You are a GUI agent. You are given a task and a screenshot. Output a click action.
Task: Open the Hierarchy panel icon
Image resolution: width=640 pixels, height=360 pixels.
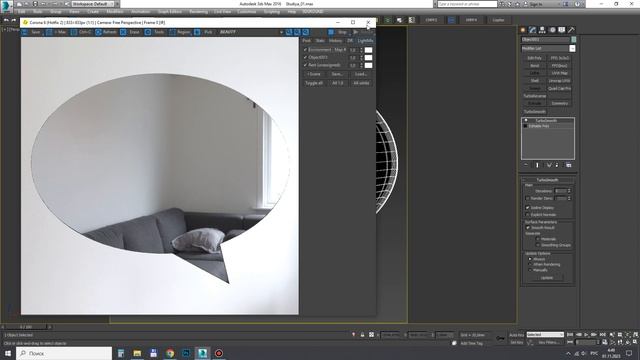542,30
